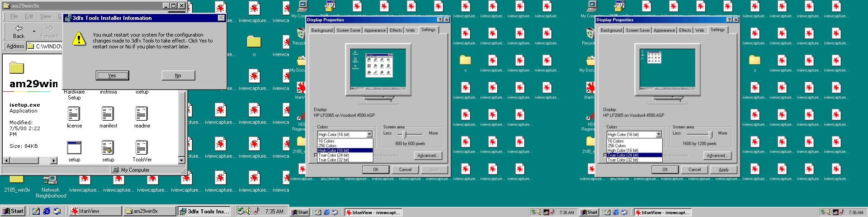Click Cancel in the 800 by 600 dialog
Screen dimensions: 868x217
point(405,170)
